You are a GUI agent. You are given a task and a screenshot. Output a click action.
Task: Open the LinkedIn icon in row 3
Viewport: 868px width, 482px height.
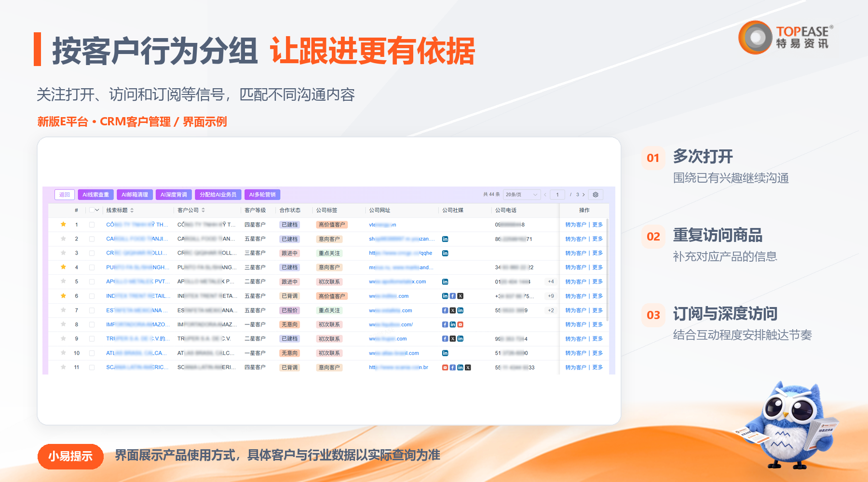click(x=445, y=253)
